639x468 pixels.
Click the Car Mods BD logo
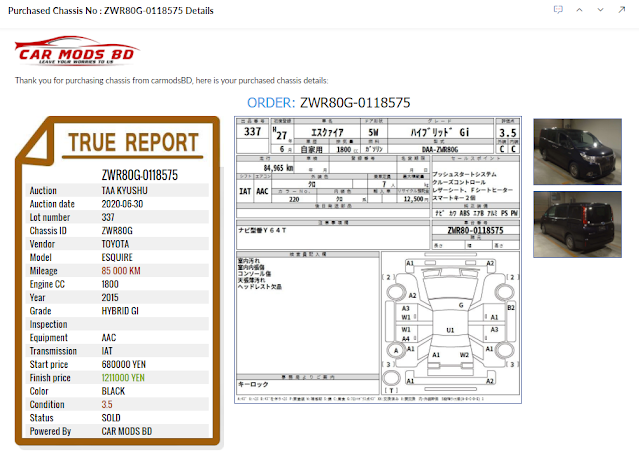point(77,51)
